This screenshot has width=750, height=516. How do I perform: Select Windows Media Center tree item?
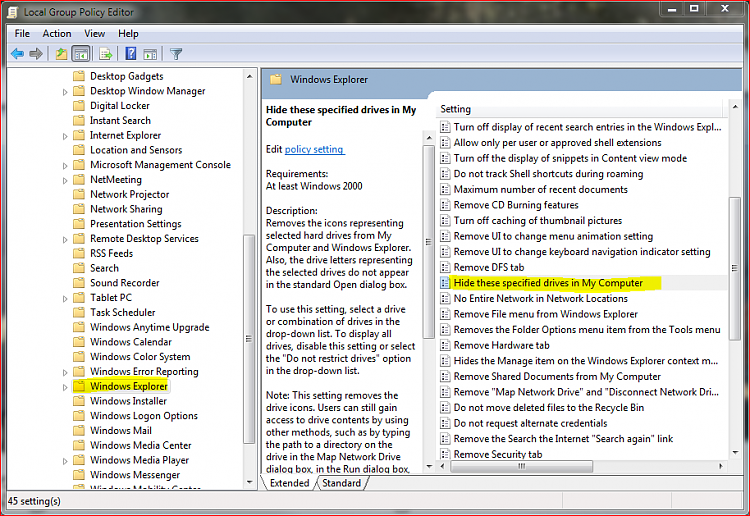click(x=141, y=446)
